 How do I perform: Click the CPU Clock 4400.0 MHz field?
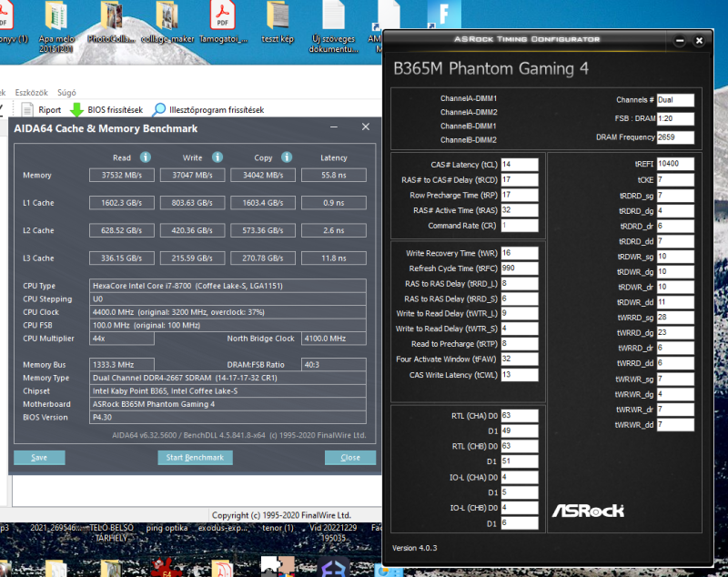(227, 312)
